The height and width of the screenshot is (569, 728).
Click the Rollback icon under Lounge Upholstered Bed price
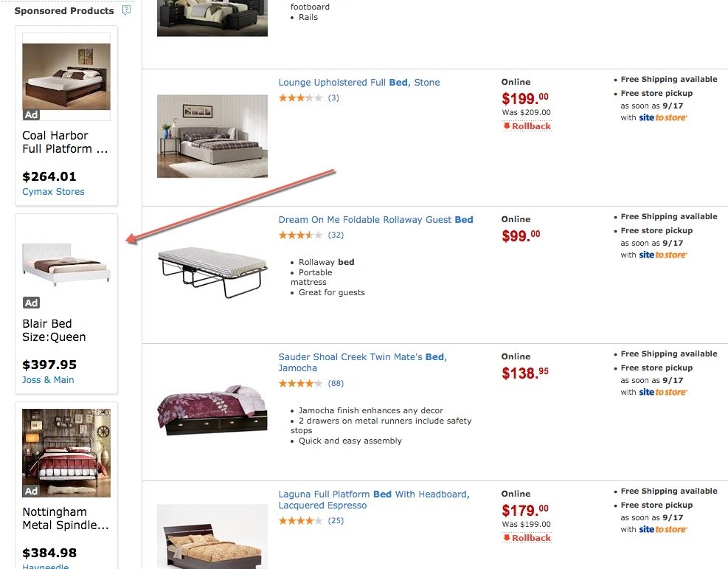point(526,125)
